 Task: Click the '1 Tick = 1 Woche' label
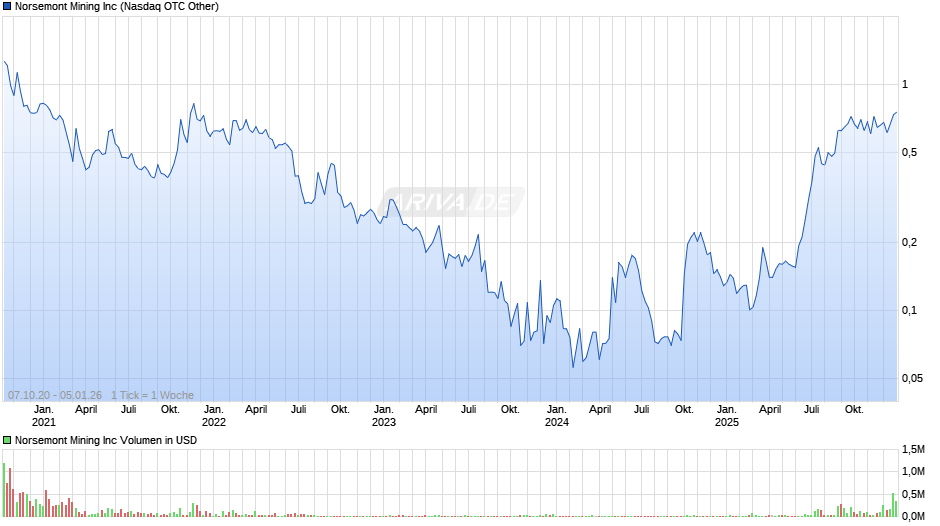(152, 395)
